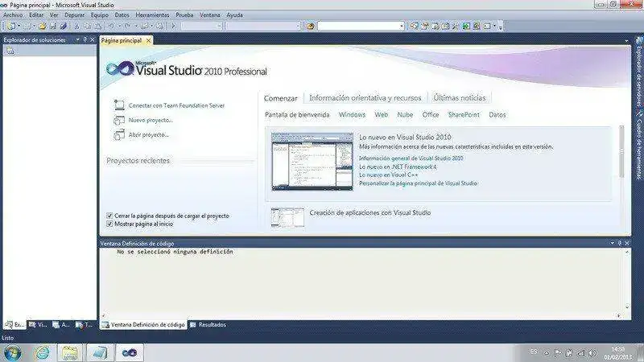Click the Undo toolbar icon

click(110, 26)
